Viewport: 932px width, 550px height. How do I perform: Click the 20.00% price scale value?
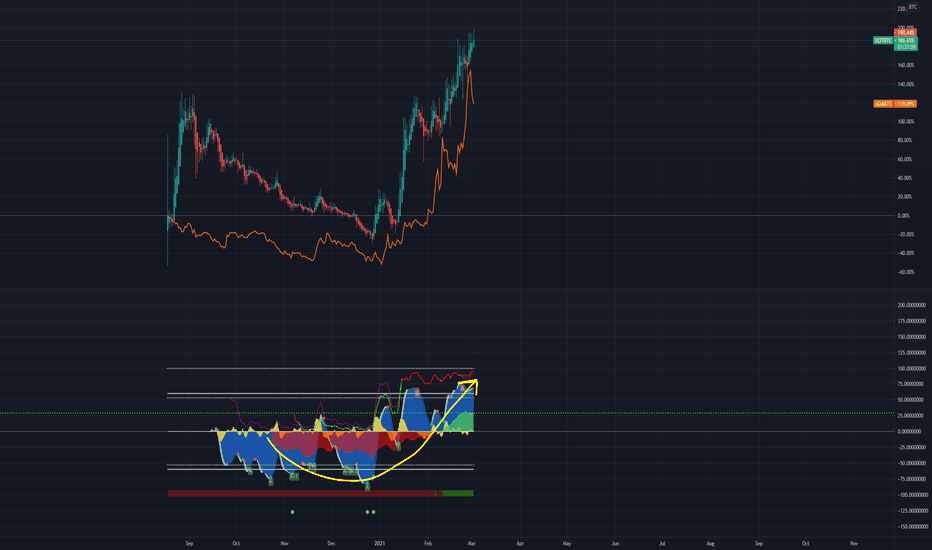(905, 197)
